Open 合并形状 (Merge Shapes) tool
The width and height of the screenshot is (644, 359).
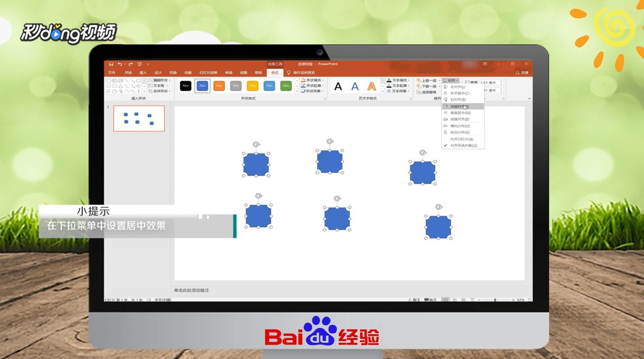click(159, 91)
